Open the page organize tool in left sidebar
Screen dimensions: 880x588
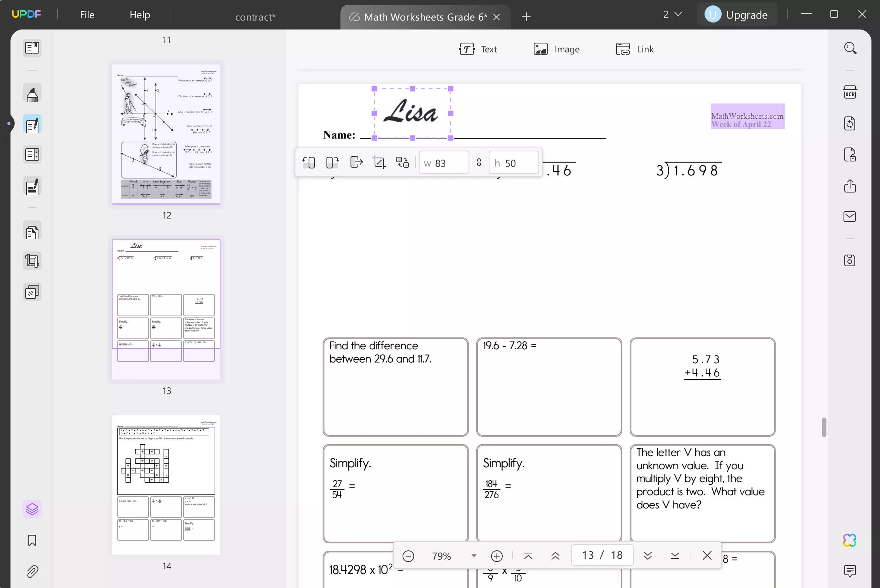32,231
